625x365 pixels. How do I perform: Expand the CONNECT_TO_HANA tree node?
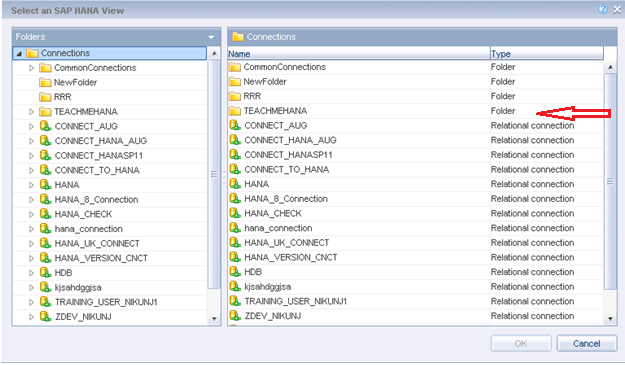point(31,171)
